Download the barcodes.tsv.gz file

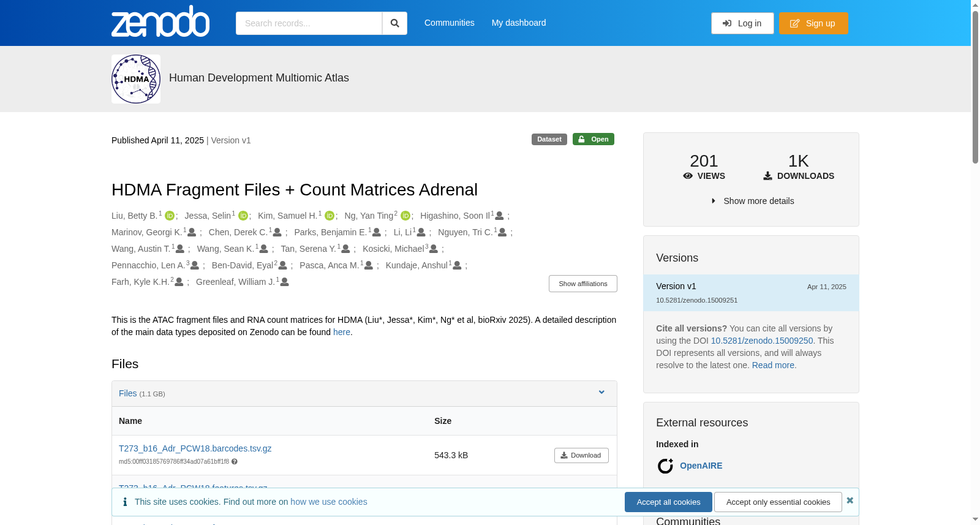pyautogui.click(x=581, y=455)
